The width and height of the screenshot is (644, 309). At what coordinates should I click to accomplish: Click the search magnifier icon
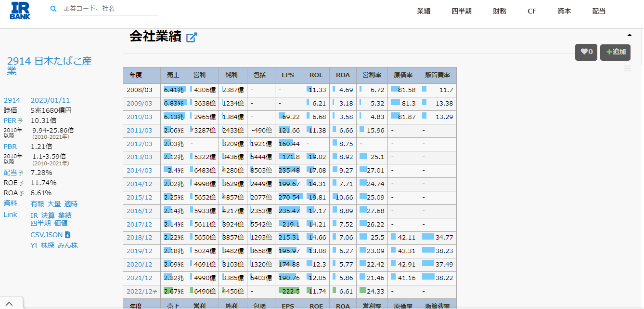[53, 9]
